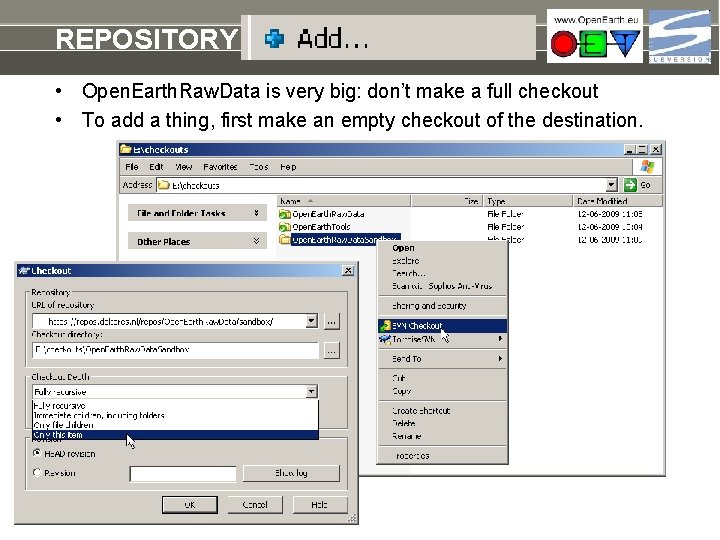Open the Favorites menu in Explorer
The height and width of the screenshot is (540, 720).
coord(220,167)
